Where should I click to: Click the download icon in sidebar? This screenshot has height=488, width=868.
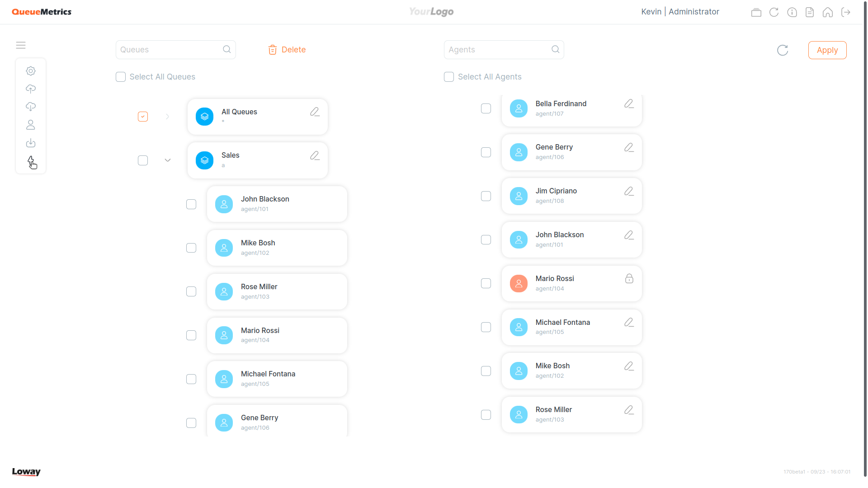[x=30, y=143]
